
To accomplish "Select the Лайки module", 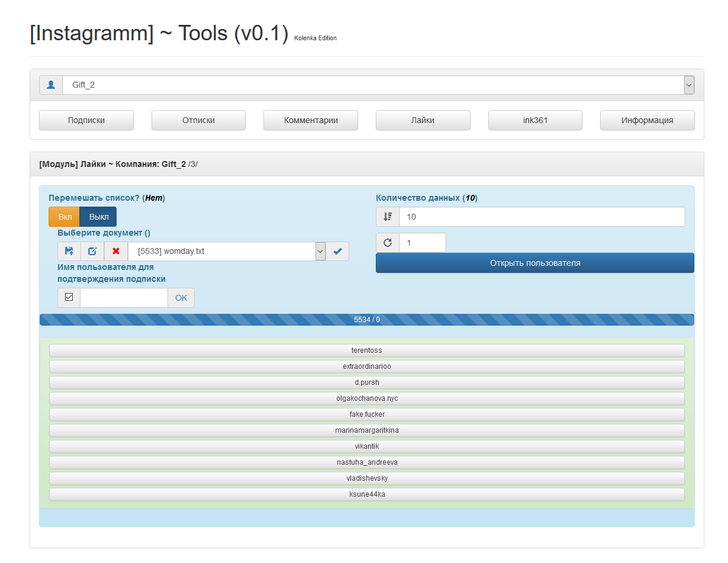I will (x=423, y=120).
